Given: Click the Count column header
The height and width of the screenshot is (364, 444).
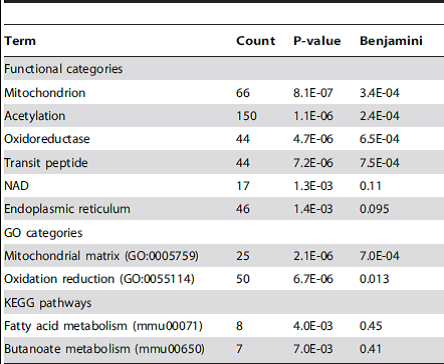Looking at the screenshot, I should click(256, 41).
